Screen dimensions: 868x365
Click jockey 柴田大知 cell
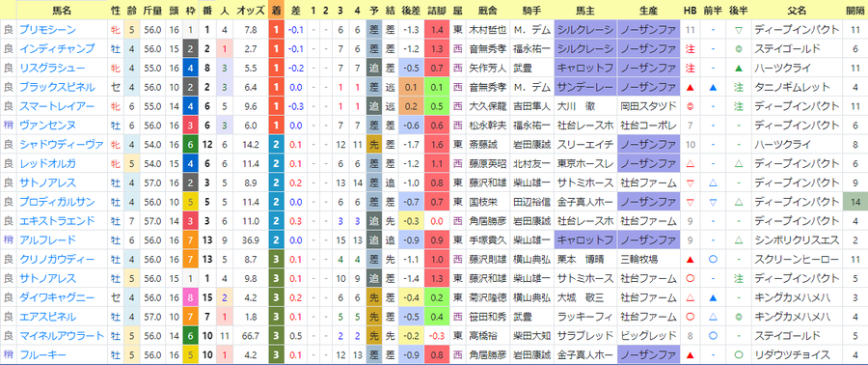pos(532,336)
